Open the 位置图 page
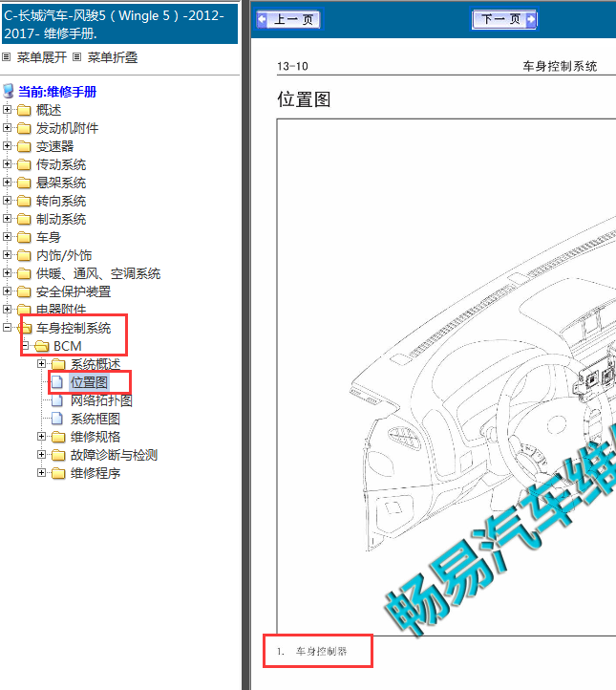This screenshot has width=616, height=690. (89, 382)
